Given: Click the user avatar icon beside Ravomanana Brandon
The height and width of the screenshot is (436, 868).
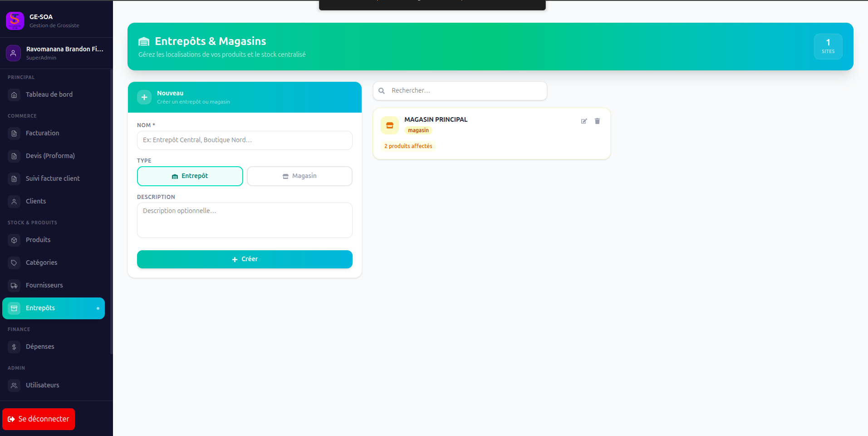Looking at the screenshot, I should [13, 53].
